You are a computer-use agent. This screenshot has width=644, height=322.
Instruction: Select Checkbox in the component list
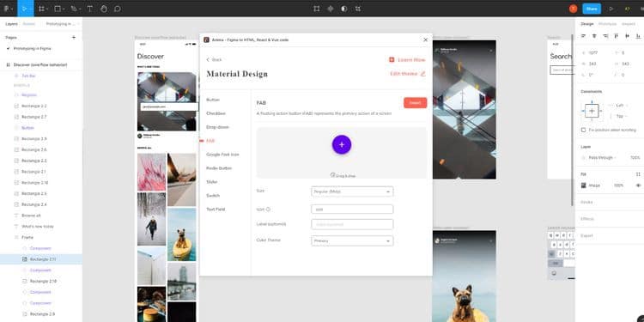(216, 113)
